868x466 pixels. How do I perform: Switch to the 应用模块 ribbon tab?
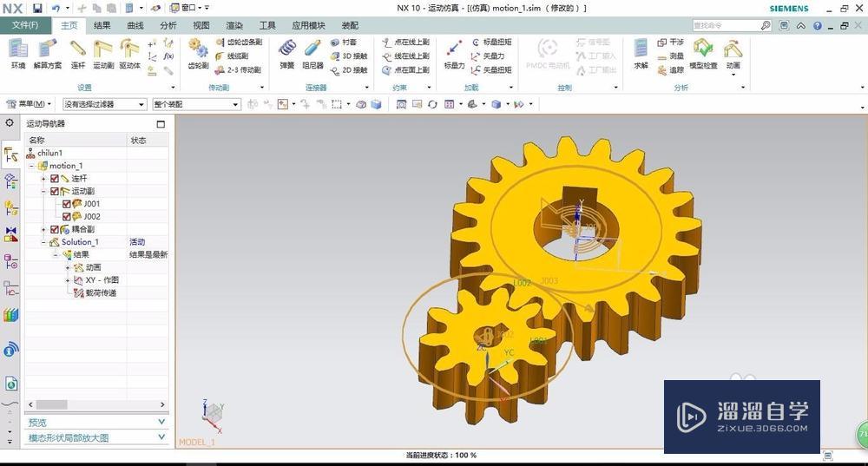click(x=308, y=25)
